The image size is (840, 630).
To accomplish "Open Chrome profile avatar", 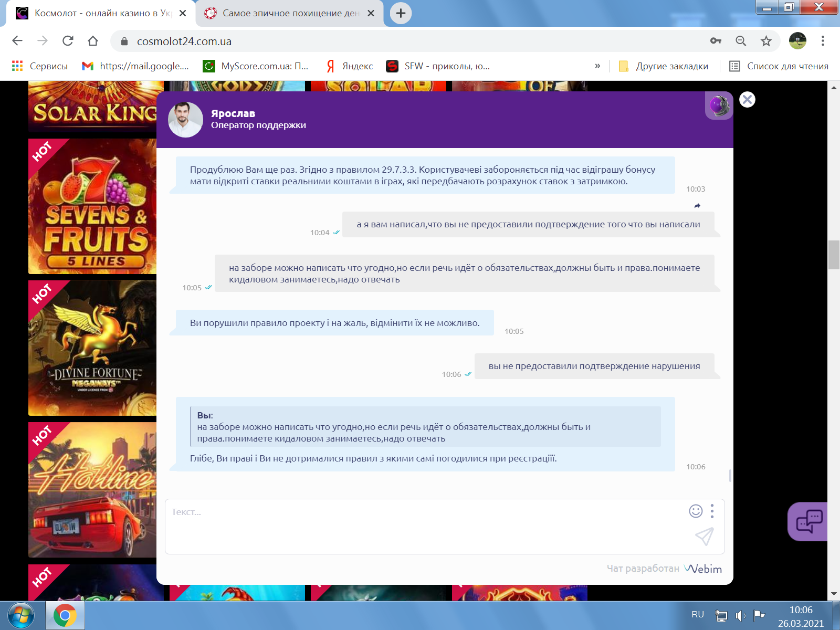I will [797, 41].
